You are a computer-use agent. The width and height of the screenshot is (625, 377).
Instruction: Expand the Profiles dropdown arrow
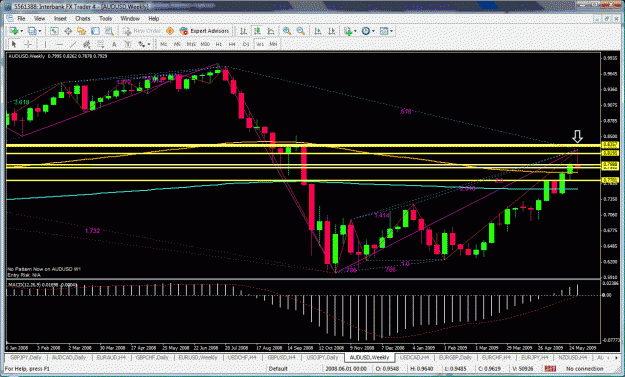tap(39, 31)
